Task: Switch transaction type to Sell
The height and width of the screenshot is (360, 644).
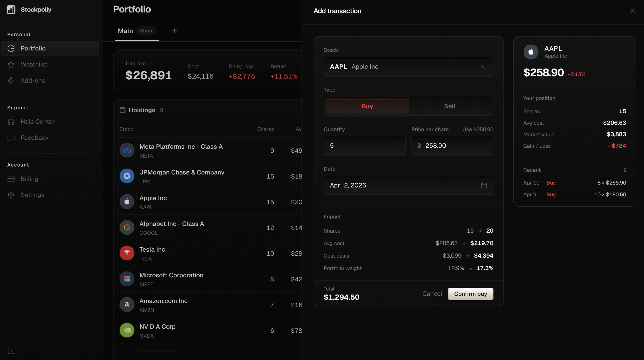Action: 449,106
